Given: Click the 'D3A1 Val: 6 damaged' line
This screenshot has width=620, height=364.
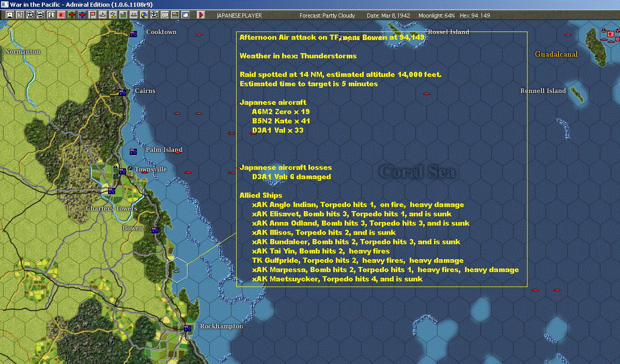Looking at the screenshot, I should 291,177.
